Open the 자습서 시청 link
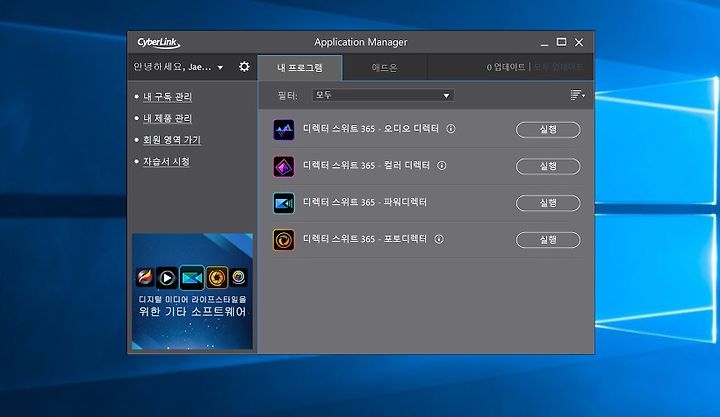 coord(166,161)
